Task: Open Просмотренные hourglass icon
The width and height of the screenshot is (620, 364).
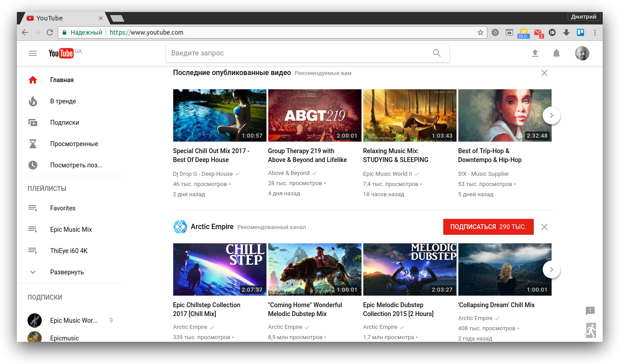Action: [x=33, y=144]
